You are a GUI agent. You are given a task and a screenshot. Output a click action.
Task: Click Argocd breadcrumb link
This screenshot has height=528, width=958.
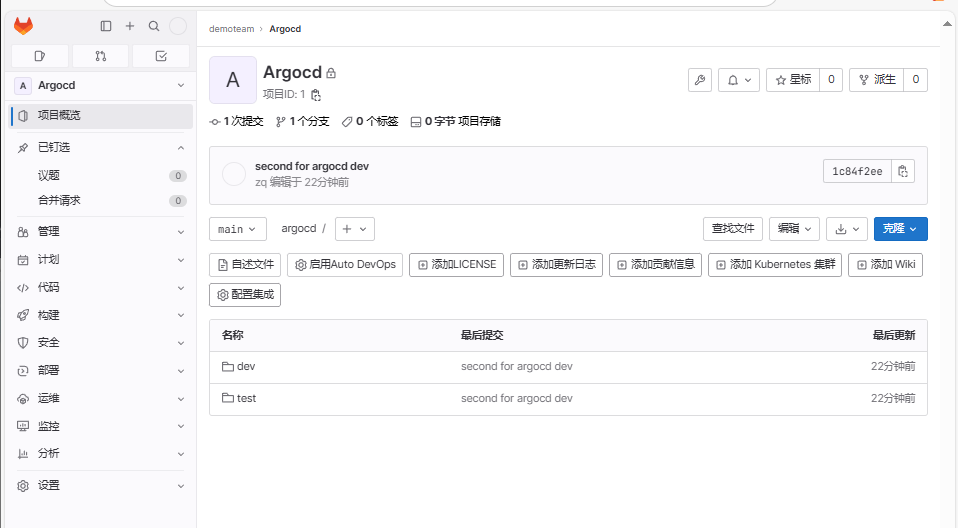(x=285, y=29)
